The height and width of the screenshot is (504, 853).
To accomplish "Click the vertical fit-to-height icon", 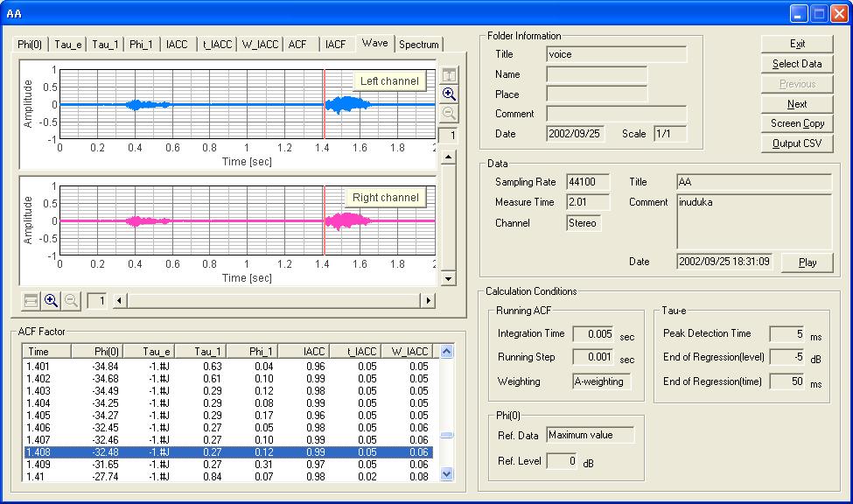I will pos(448,75).
